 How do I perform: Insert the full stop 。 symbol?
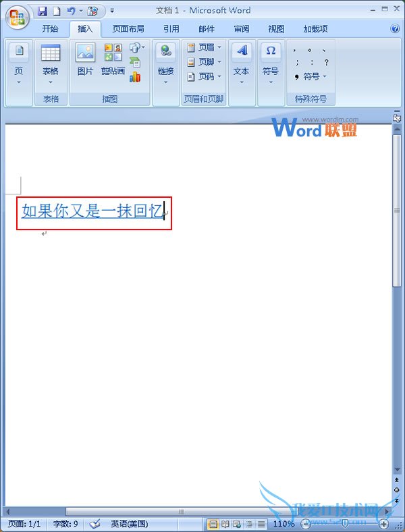coord(309,50)
